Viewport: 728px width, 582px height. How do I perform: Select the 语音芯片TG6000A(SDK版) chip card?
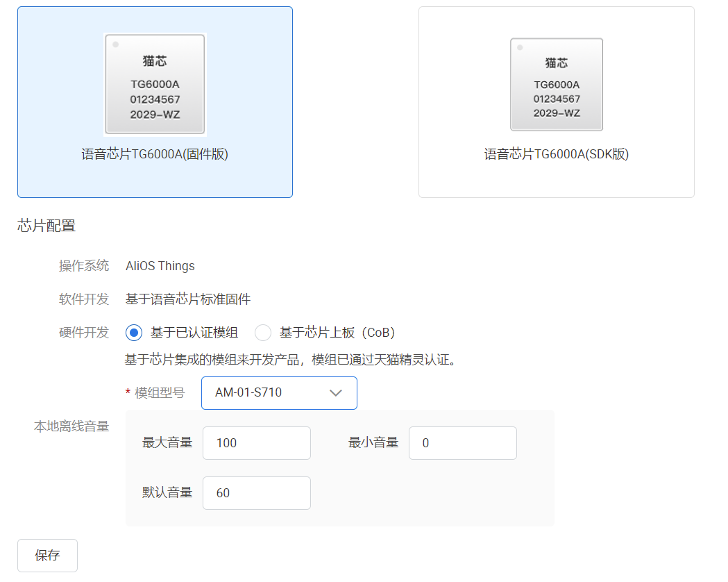(x=556, y=102)
